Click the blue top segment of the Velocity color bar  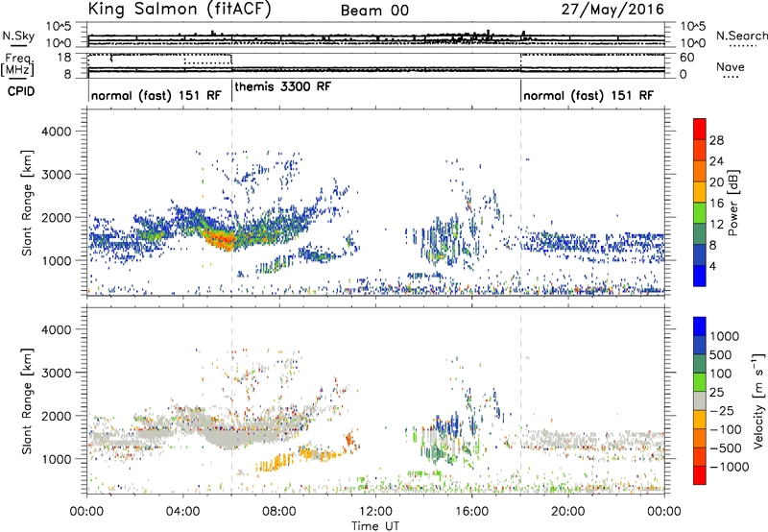[x=700, y=326]
